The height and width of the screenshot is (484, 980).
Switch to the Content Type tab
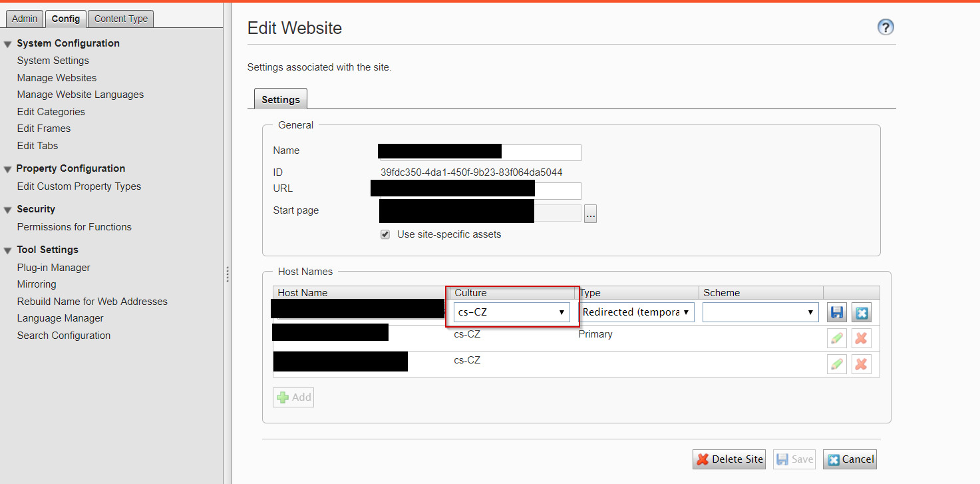coord(120,19)
